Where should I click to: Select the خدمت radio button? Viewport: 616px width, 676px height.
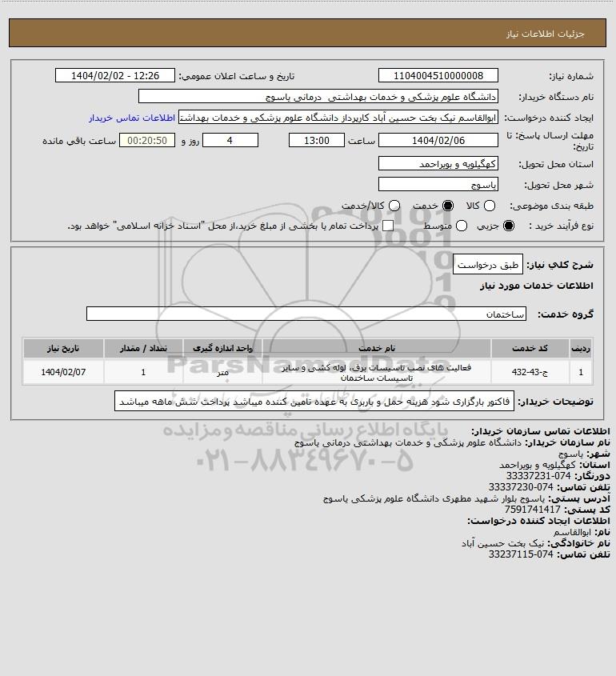448,206
